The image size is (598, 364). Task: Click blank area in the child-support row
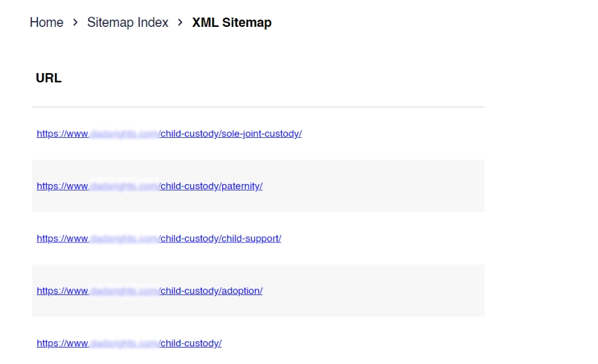(380, 239)
